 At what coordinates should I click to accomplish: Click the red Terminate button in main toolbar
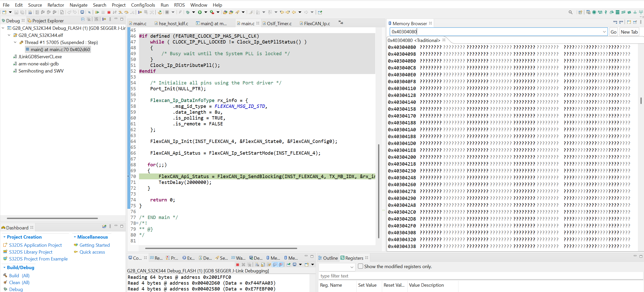point(109,12)
